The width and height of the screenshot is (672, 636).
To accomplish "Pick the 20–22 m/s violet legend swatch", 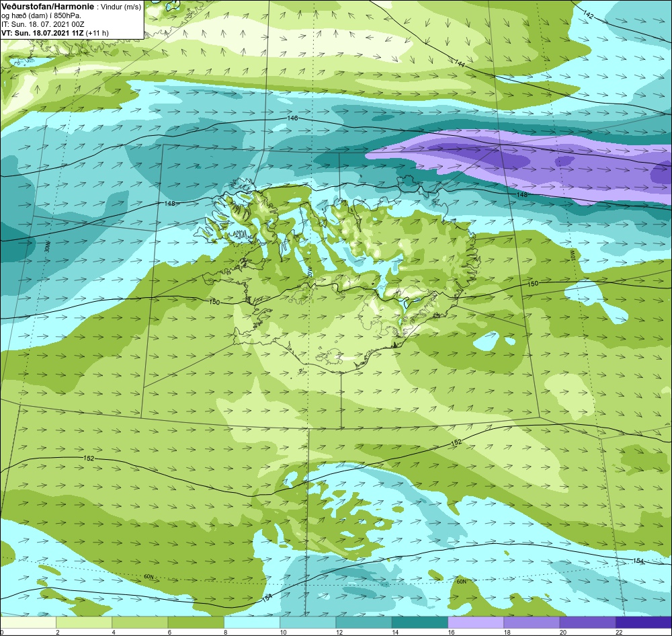I will (x=587, y=622).
